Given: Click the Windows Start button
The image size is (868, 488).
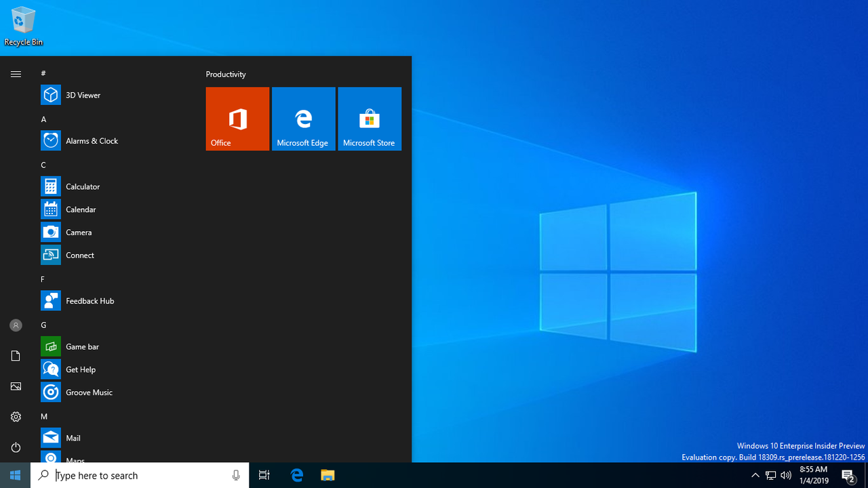Looking at the screenshot, I should click(15, 475).
